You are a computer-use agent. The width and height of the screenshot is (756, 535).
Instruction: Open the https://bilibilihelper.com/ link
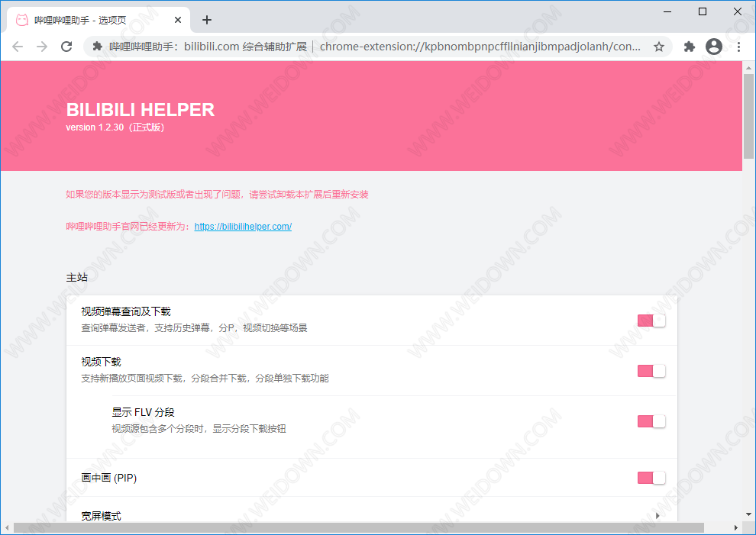(243, 227)
